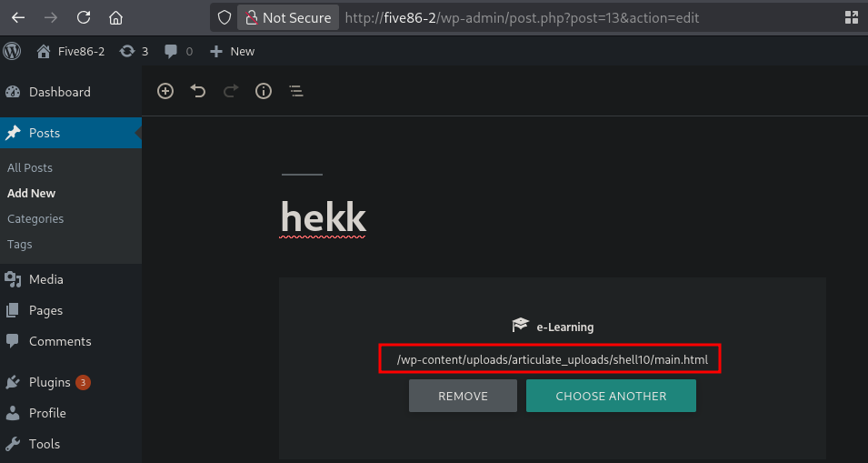Open the updates indicator showing 3
The image size is (868, 463).
point(134,52)
